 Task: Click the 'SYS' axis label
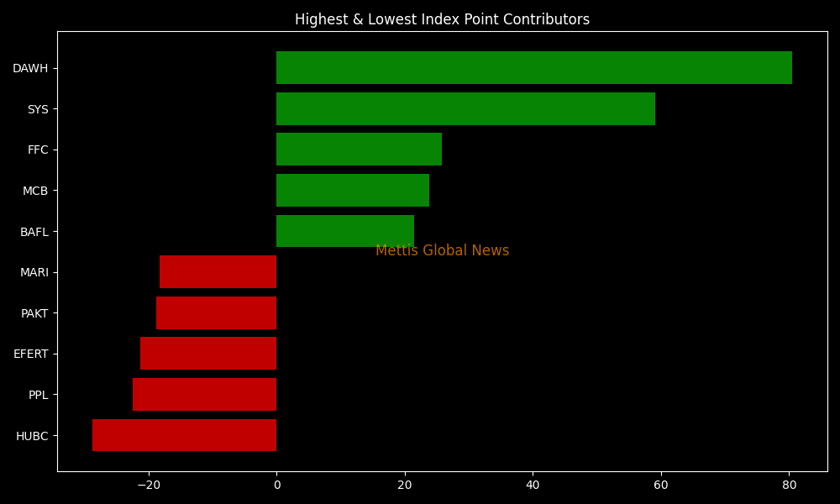(38, 109)
